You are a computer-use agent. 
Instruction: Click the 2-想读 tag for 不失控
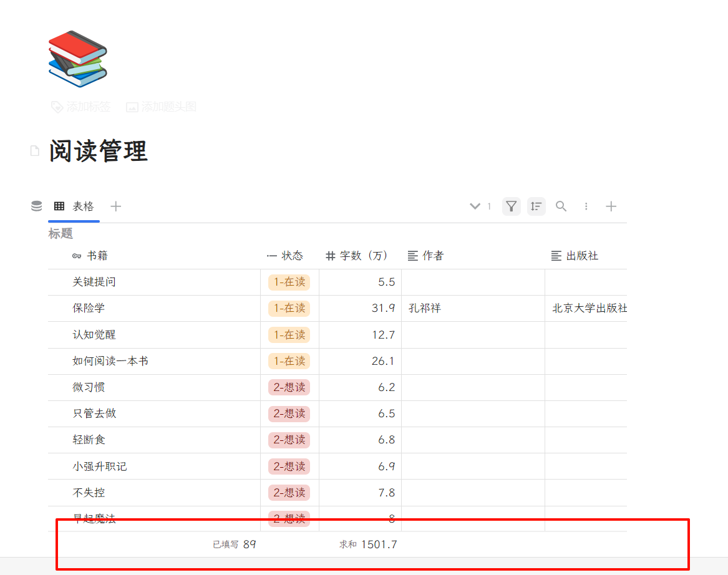(289, 493)
